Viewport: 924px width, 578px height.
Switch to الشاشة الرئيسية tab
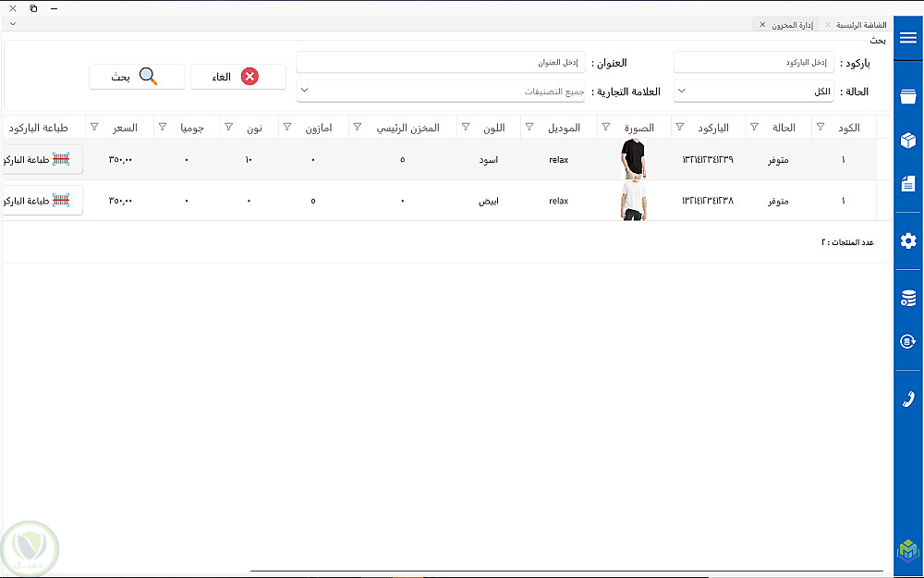click(861, 25)
